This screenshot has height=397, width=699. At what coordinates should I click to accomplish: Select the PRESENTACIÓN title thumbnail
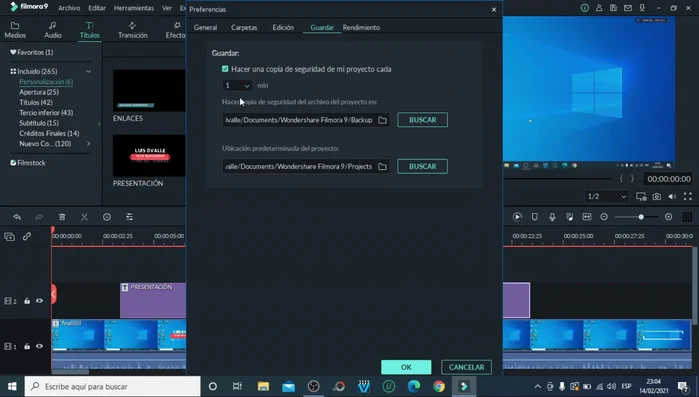(149, 156)
